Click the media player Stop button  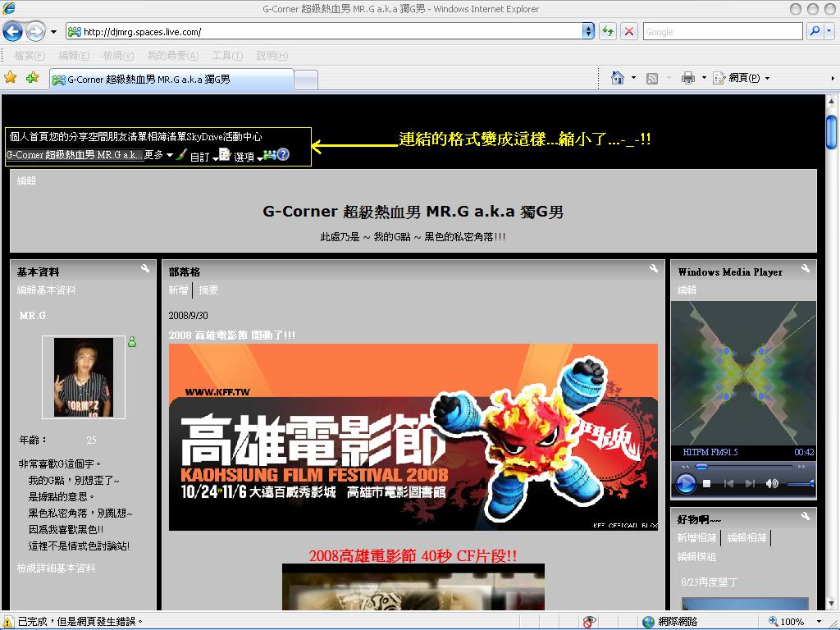tap(706, 484)
